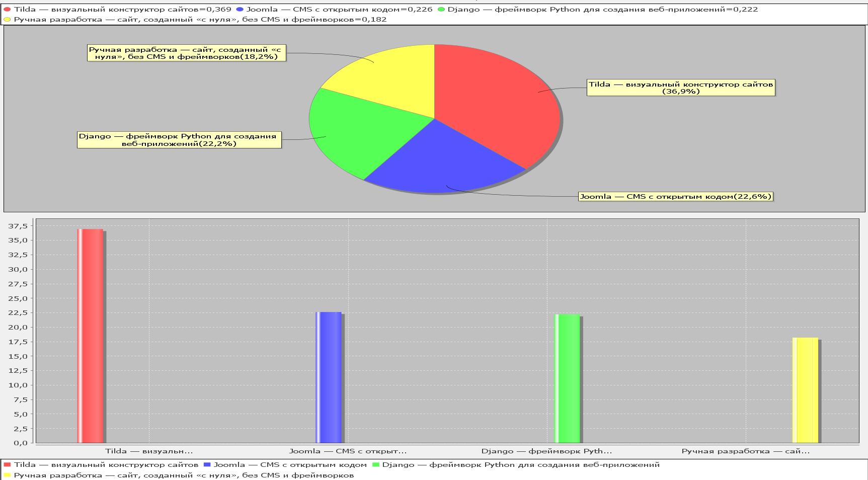
Task: Click the blue Joomla circle in top legend
Action: [240, 10]
